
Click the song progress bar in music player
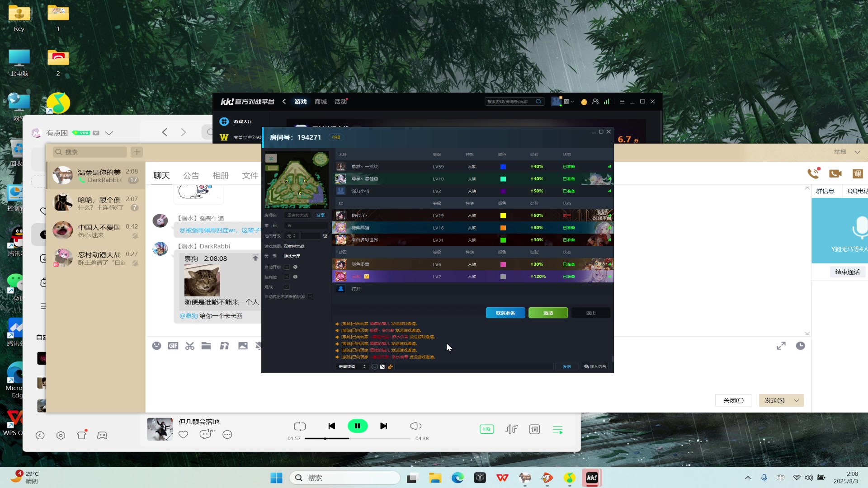(x=357, y=438)
